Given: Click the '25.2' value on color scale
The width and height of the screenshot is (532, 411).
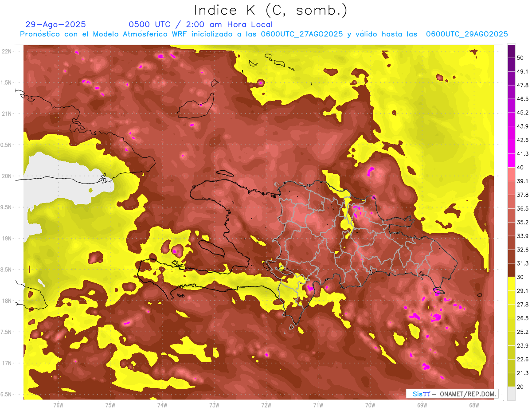Looking at the screenshot, I should (522, 332).
